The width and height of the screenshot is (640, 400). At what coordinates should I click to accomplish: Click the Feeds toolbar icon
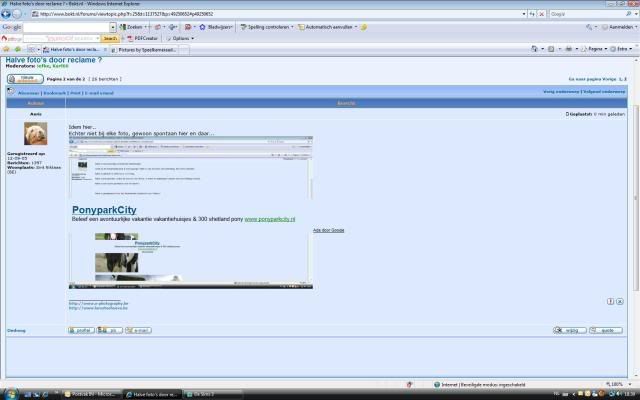click(x=551, y=49)
